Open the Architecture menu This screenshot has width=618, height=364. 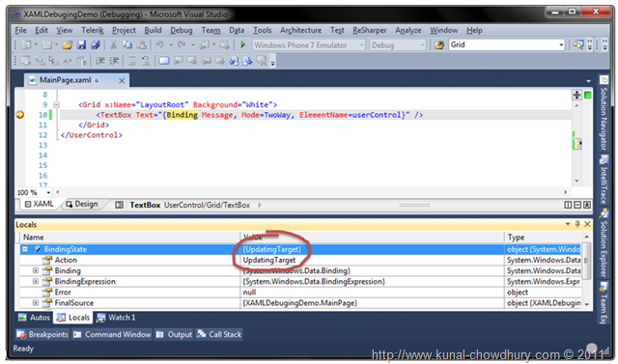300,30
